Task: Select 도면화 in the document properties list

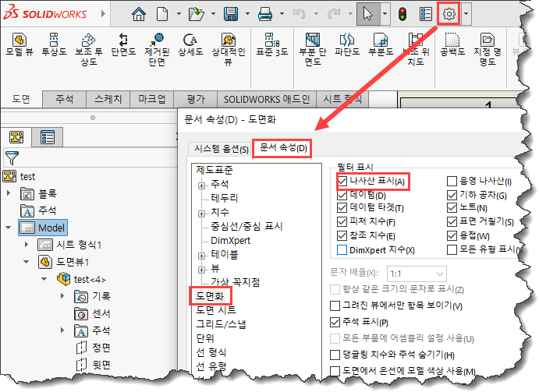Action: pos(210,296)
